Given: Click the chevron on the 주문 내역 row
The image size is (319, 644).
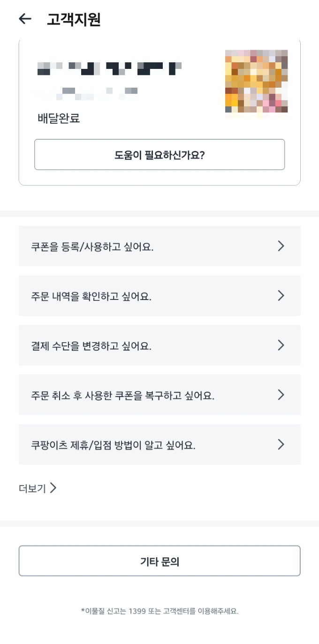Looking at the screenshot, I should [281, 296].
